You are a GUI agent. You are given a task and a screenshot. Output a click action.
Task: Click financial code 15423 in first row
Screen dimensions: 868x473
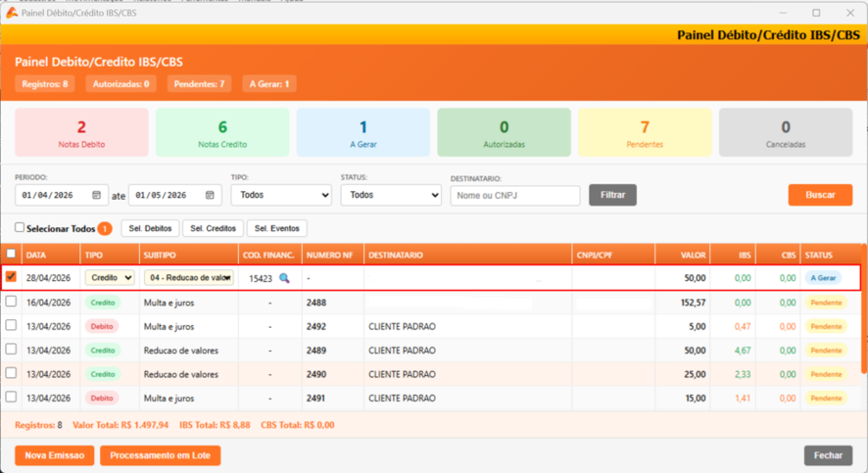261,278
